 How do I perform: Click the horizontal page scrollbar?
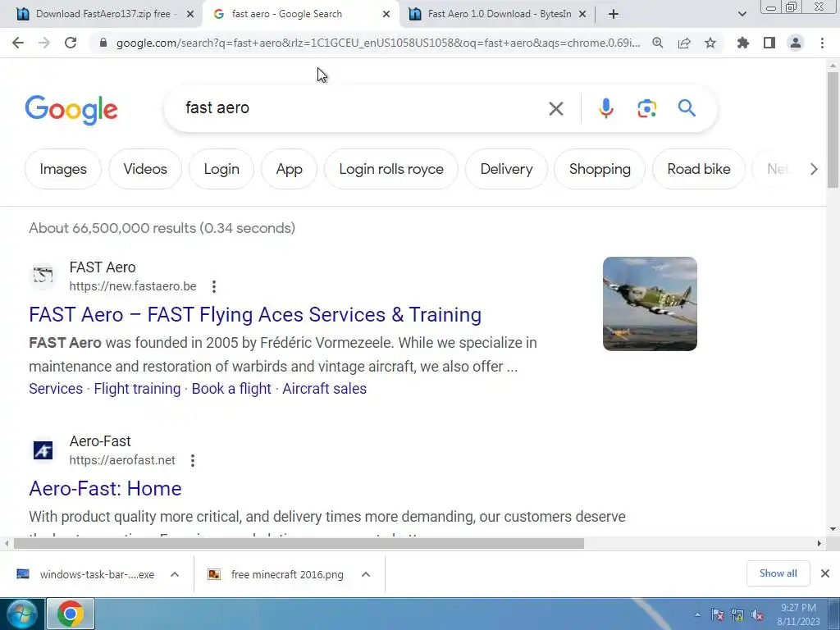point(299,543)
